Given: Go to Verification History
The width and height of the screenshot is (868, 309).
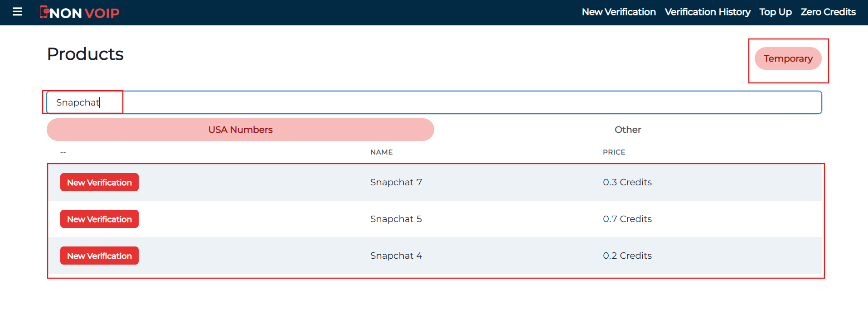Looking at the screenshot, I should (708, 12).
